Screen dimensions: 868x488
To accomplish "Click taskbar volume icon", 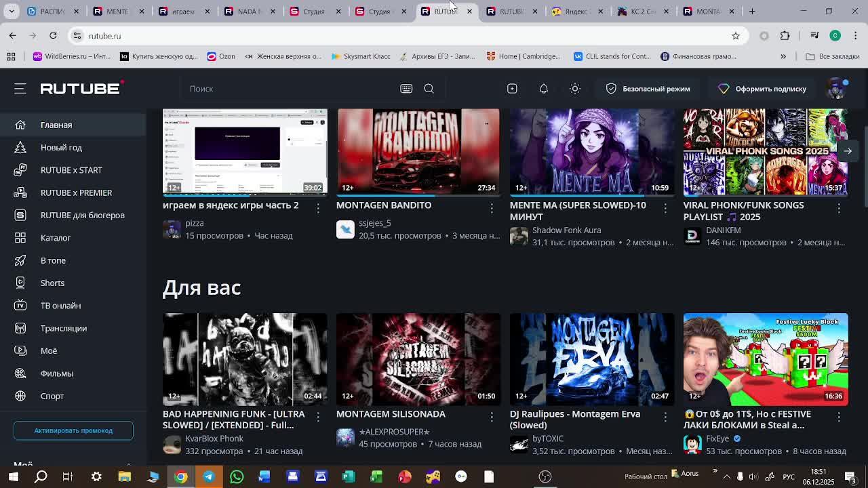I will click(x=753, y=476).
